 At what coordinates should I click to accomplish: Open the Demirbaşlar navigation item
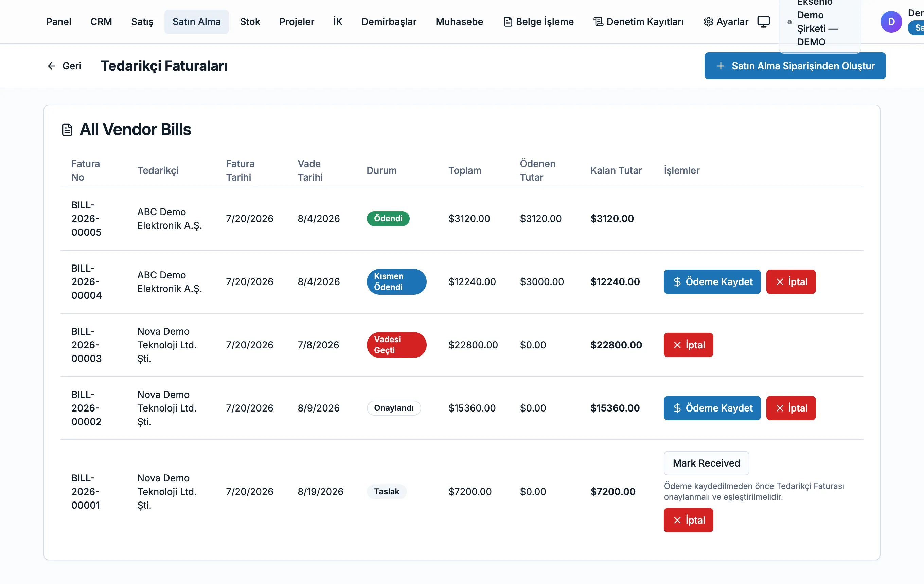[389, 22]
